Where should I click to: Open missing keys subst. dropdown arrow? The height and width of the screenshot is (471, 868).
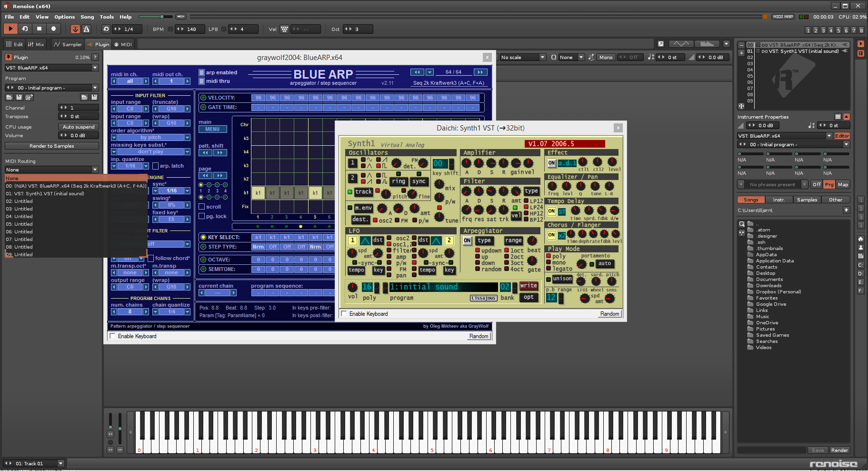tap(187, 151)
